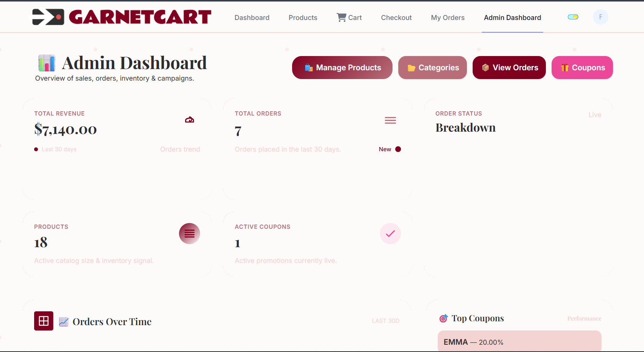Click the cloud icon on Total Revenue card

pyautogui.click(x=189, y=119)
